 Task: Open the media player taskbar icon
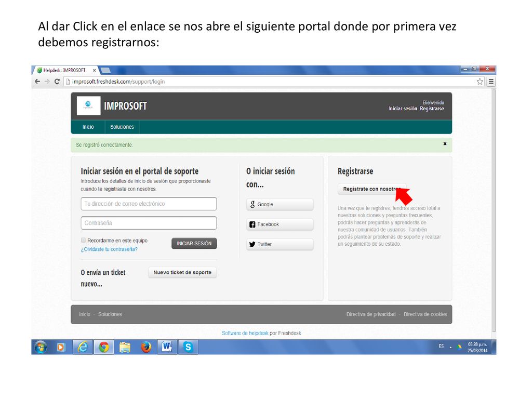(61, 347)
